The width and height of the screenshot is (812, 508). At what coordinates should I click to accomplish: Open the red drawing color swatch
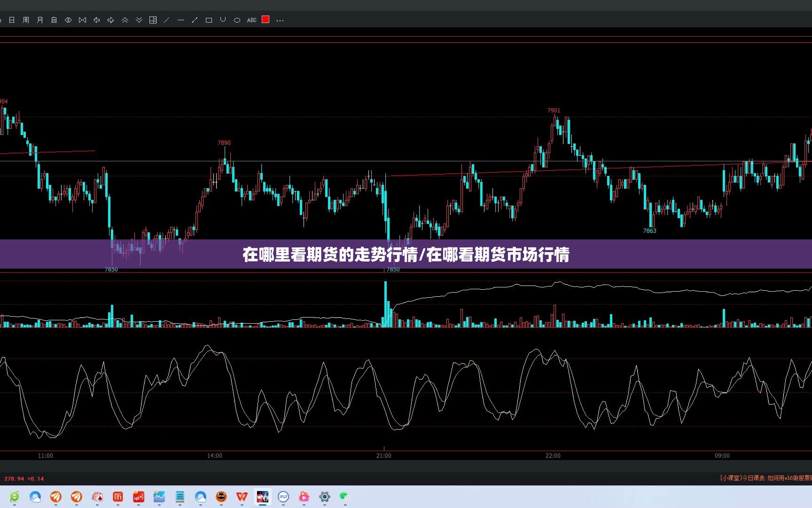pyautogui.click(x=265, y=19)
